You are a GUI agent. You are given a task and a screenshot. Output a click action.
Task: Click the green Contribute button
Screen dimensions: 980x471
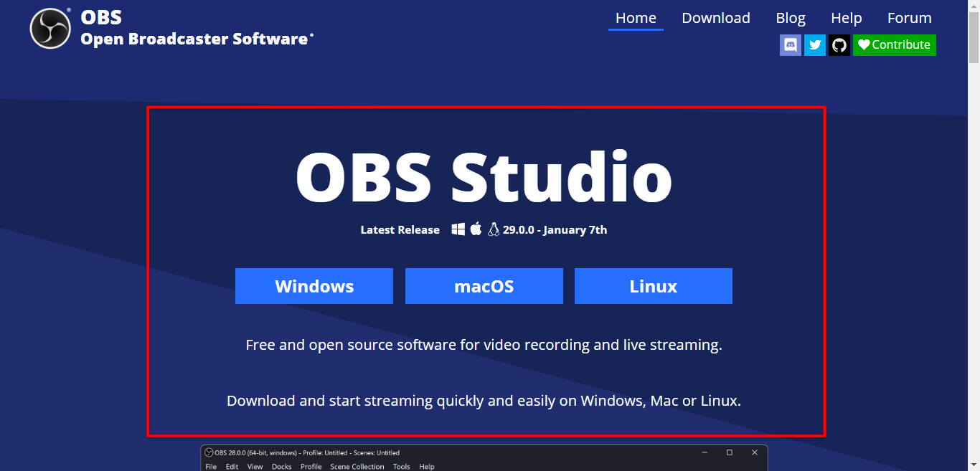click(895, 44)
